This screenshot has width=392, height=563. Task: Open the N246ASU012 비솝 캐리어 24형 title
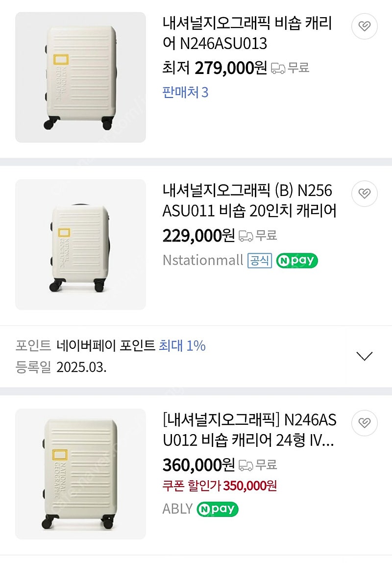(x=249, y=430)
